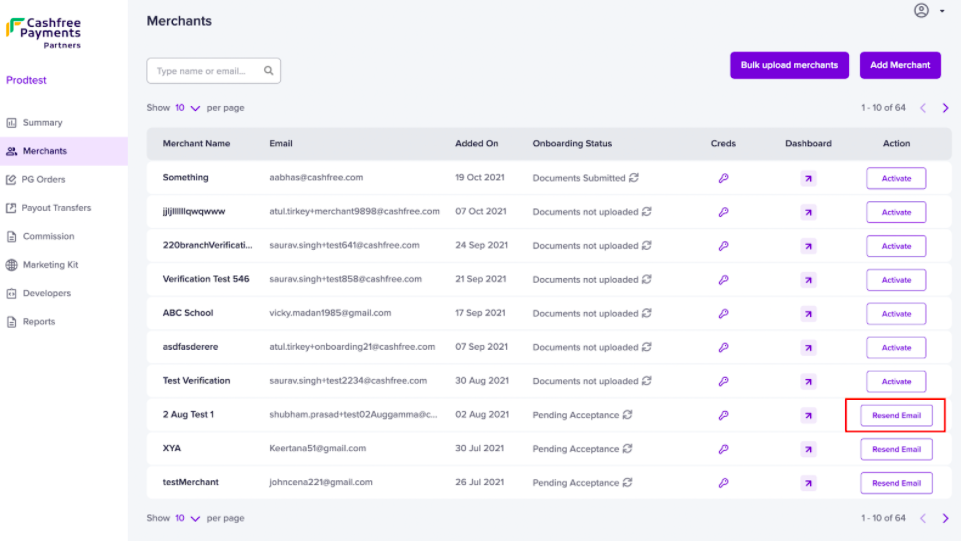
Task: Go to next page using top arrow
Action: [945, 108]
